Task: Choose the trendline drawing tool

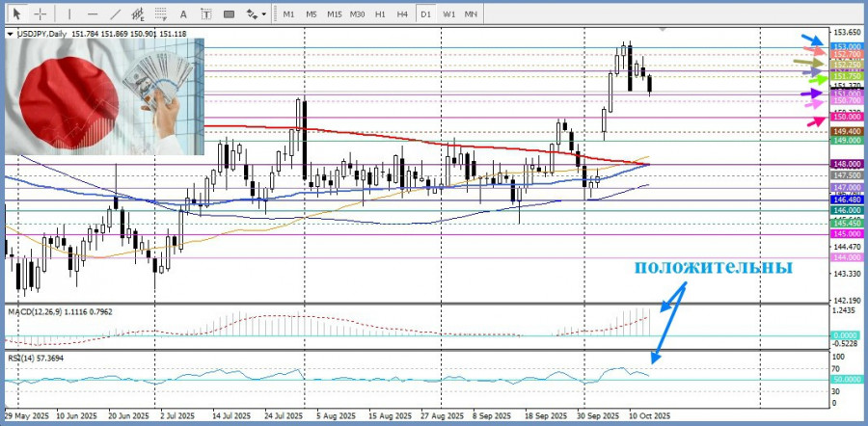Action: (x=115, y=14)
